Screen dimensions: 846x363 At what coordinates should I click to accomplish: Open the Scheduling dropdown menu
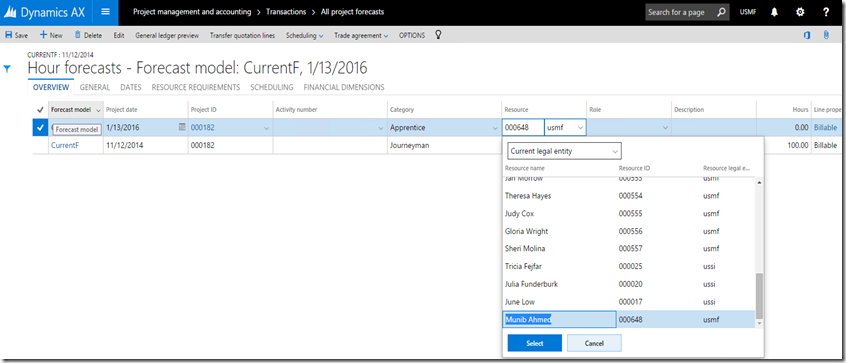pyautogui.click(x=304, y=36)
